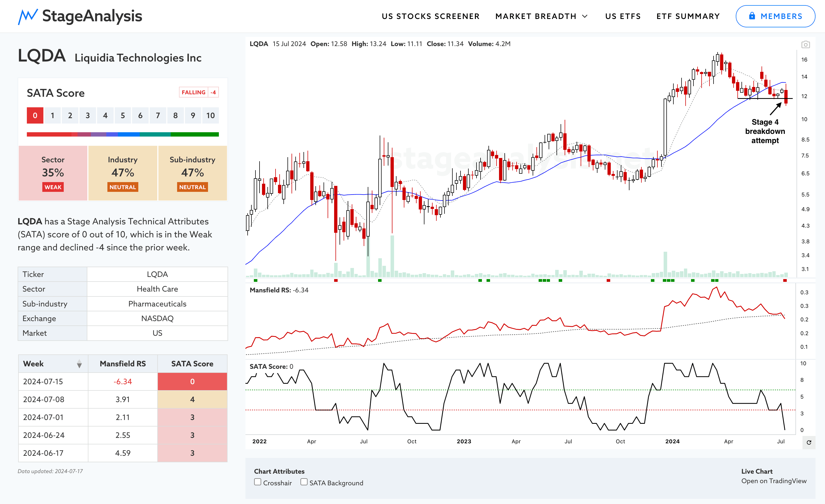Click the Members button

pyautogui.click(x=775, y=16)
